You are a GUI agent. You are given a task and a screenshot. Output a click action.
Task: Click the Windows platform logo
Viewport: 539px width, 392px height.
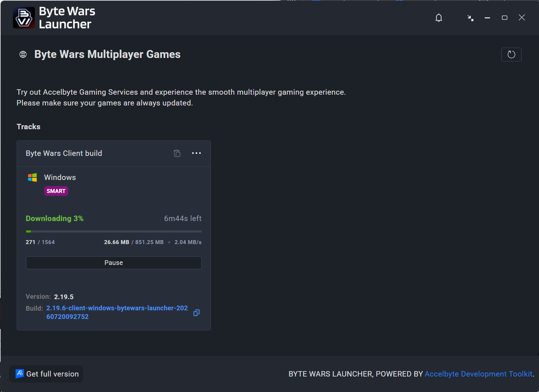tap(32, 177)
